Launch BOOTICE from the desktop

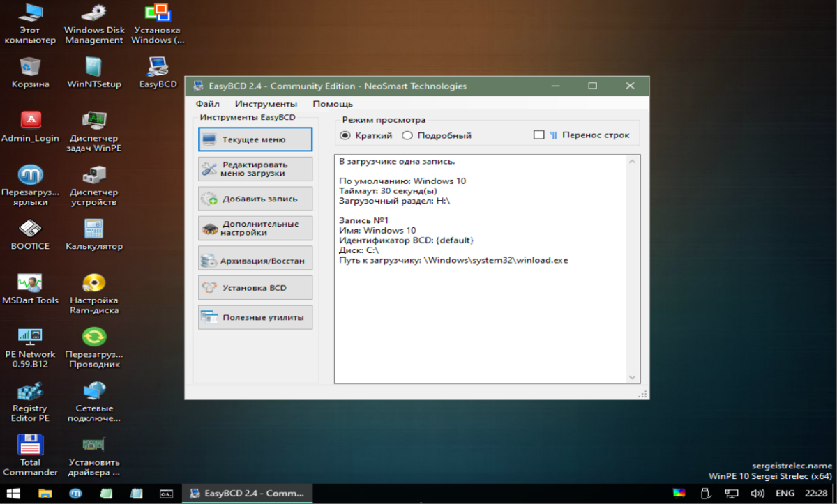[30, 234]
